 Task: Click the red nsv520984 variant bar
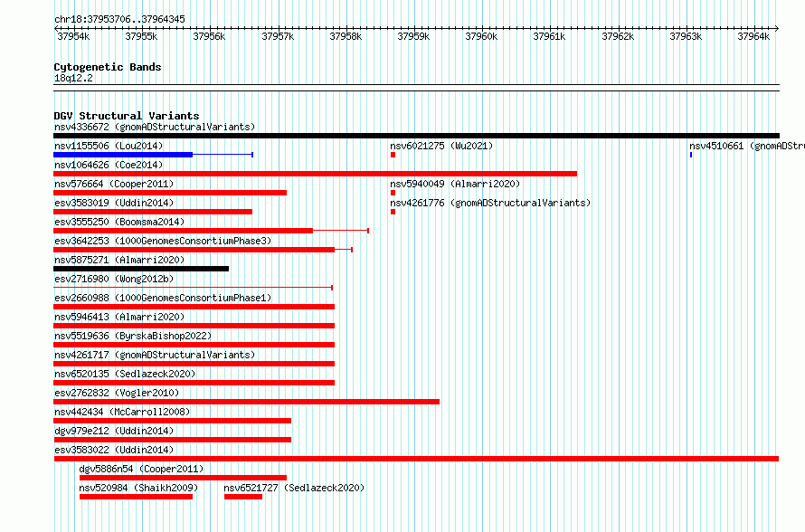point(136,497)
